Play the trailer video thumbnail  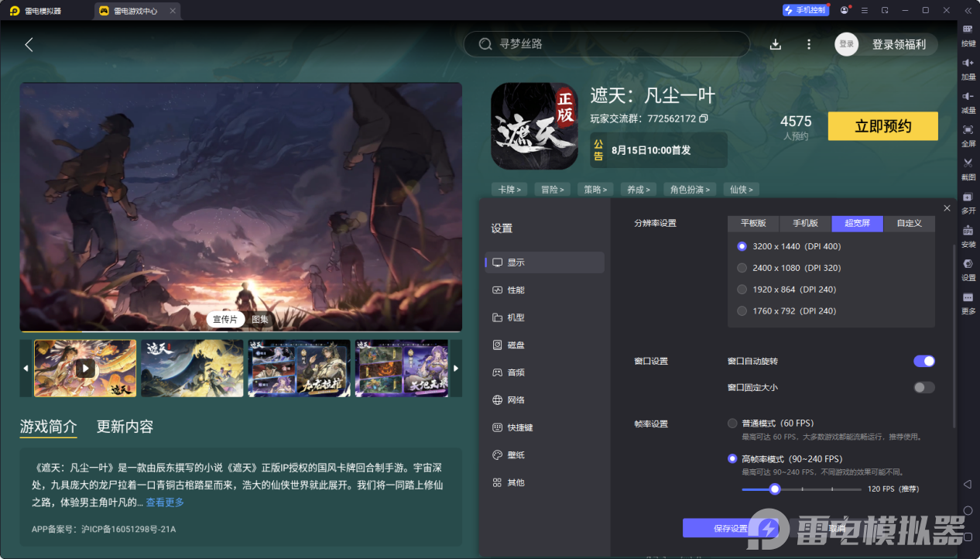coord(84,368)
